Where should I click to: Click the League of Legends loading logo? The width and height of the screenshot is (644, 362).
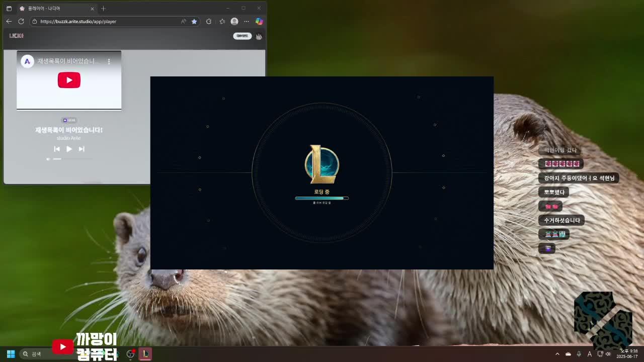322,164
